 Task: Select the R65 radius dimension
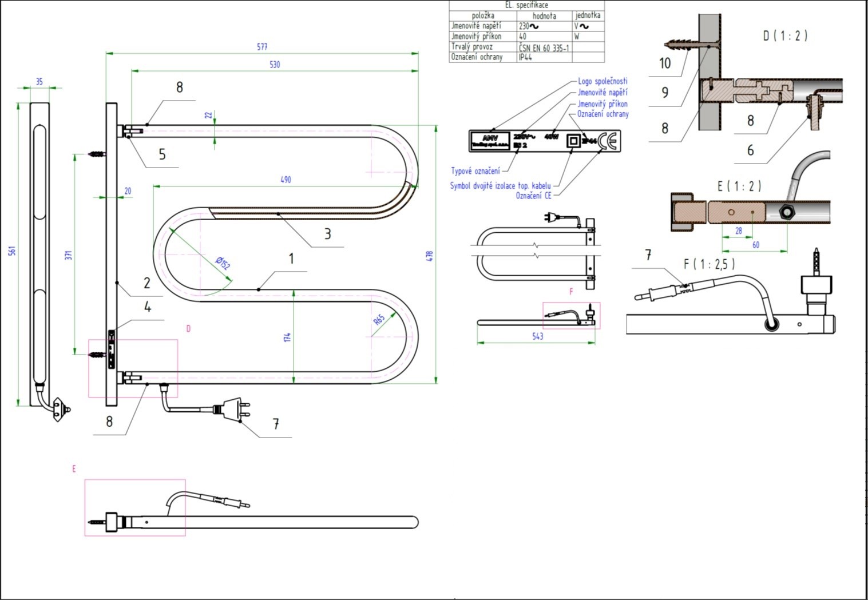pyautogui.click(x=379, y=320)
